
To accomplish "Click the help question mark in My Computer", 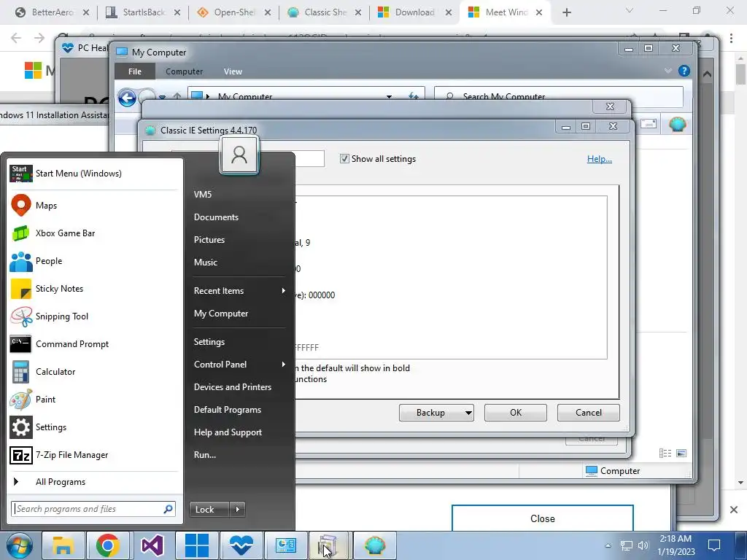I will click(x=684, y=71).
